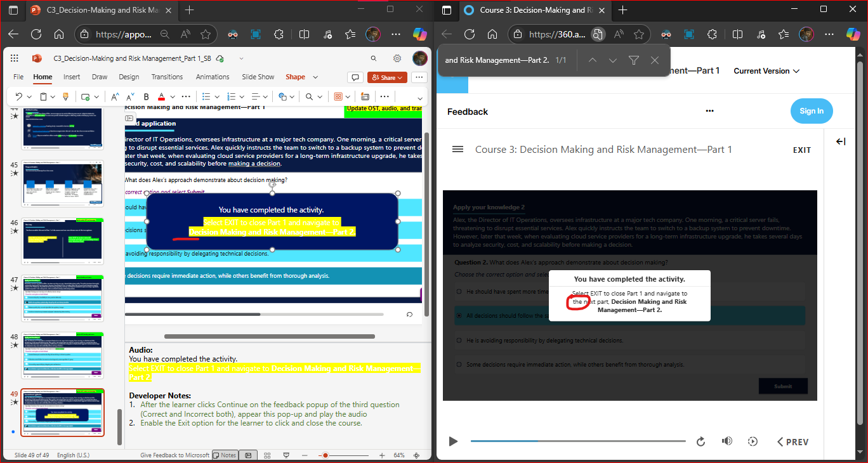Viewport: 868px width, 463px height.
Task: Click the search icon in PowerPoint header
Action: [x=374, y=58]
